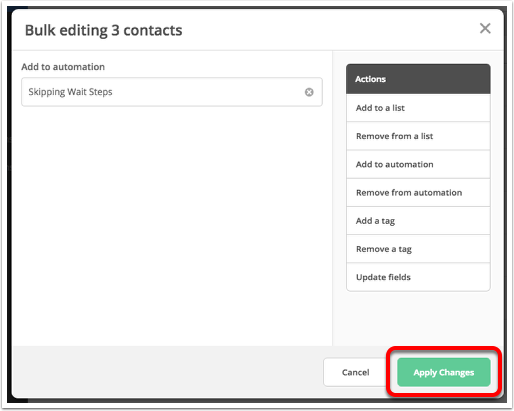514x411 pixels.
Task: Select the Add to a list action
Action: 418,108
